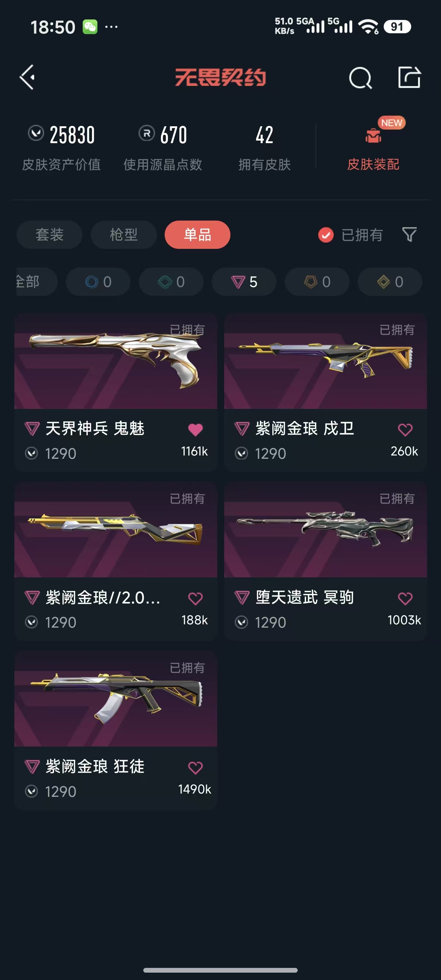Image resolution: width=441 pixels, height=980 pixels.
Task: Favorite 紫阙金琅//2.0 with the heart icon
Action: 196,599
